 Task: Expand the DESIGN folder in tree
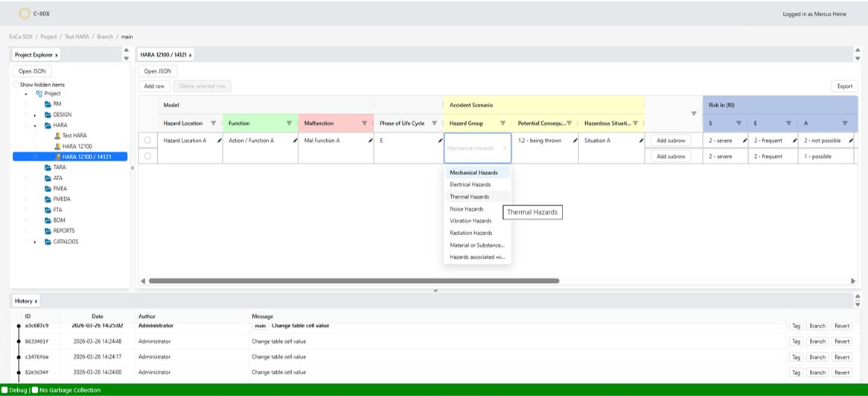click(35, 115)
